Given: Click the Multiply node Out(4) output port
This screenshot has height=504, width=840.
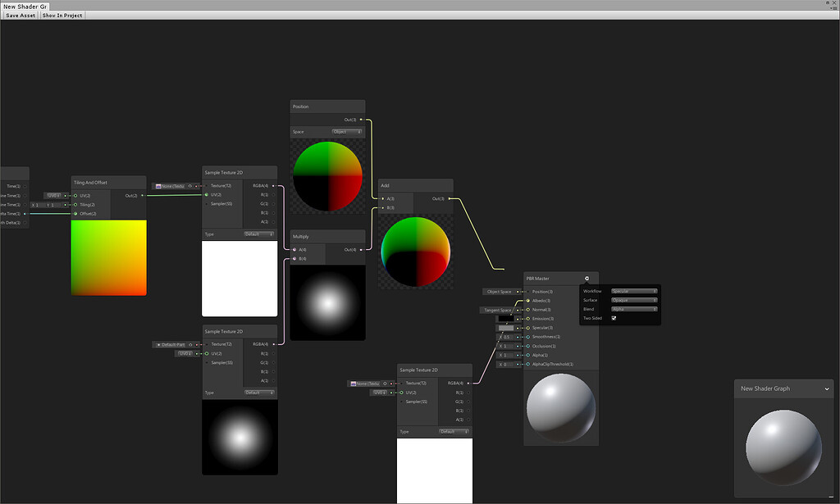Looking at the screenshot, I should pyautogui.click(x=361, y=249).
